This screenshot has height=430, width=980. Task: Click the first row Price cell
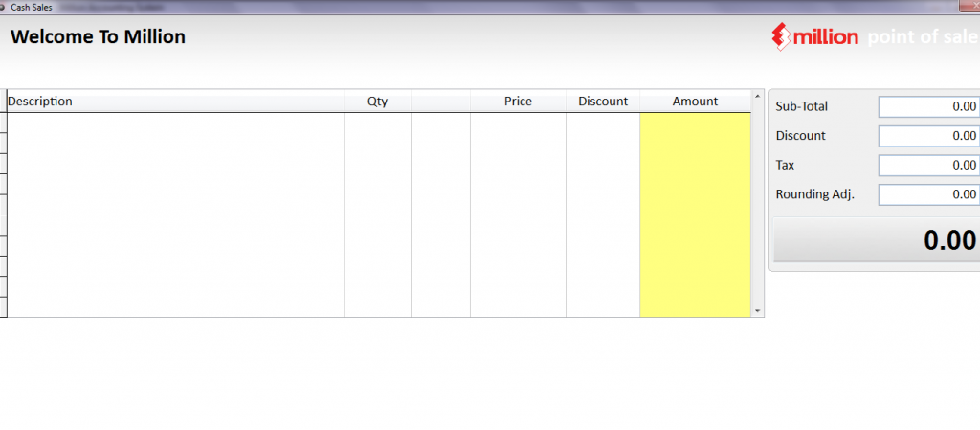[518, 123]
